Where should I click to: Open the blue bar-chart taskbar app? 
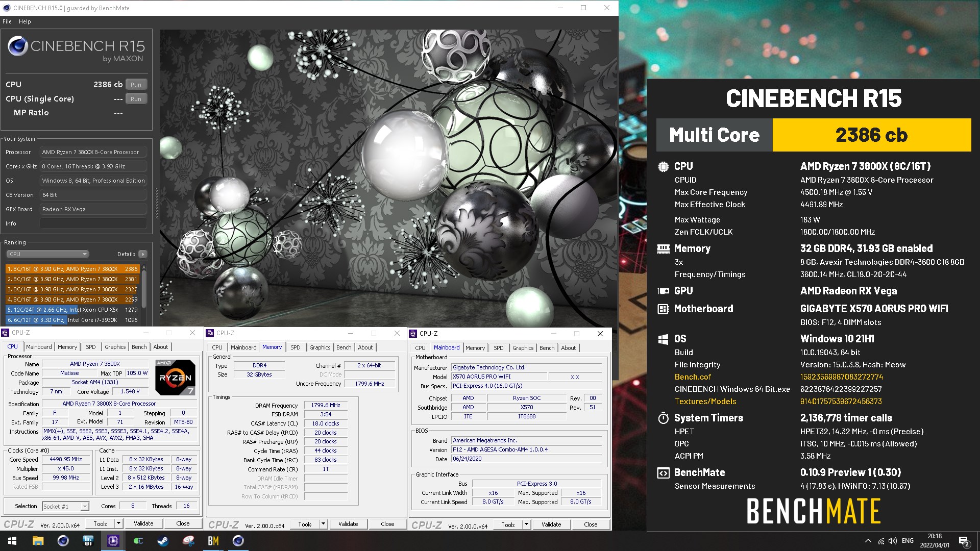point(88,541)
